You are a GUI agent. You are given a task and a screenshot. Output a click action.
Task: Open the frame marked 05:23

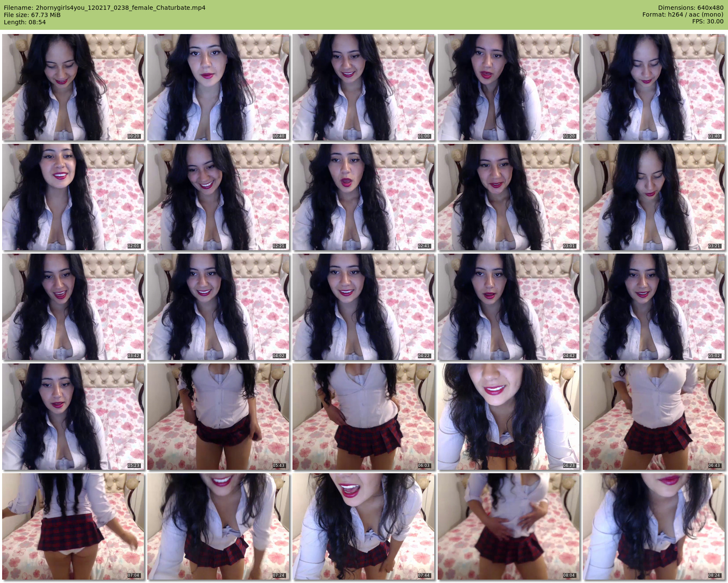73,417
